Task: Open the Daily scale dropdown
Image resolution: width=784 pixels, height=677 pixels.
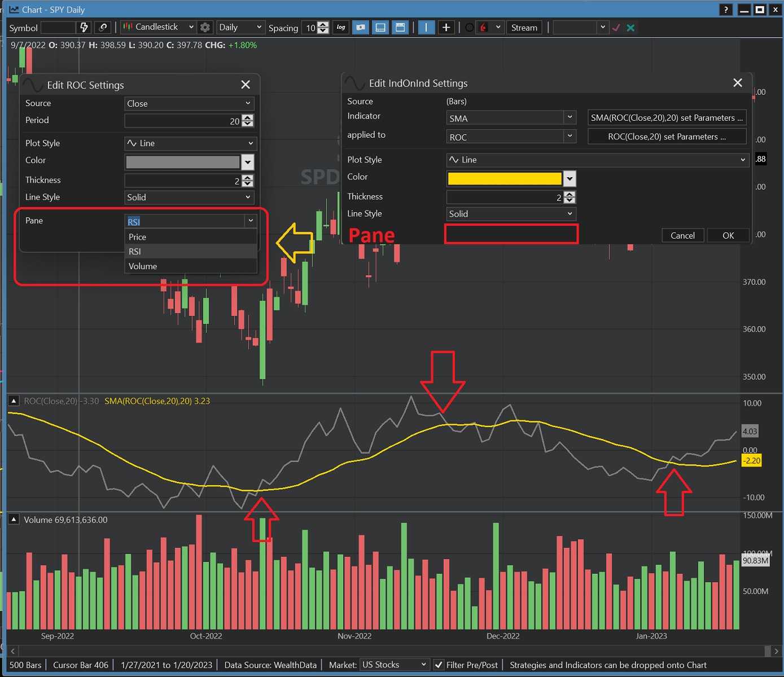Action: point(240,27)
